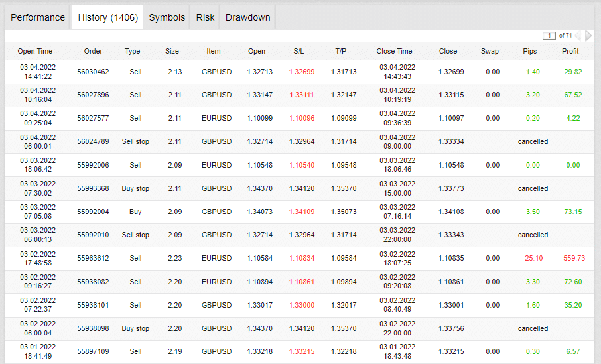This screenshot has width=601, height=364.
Task: Click cancelled status of order 55992010
Action: (x=533, y=235)
